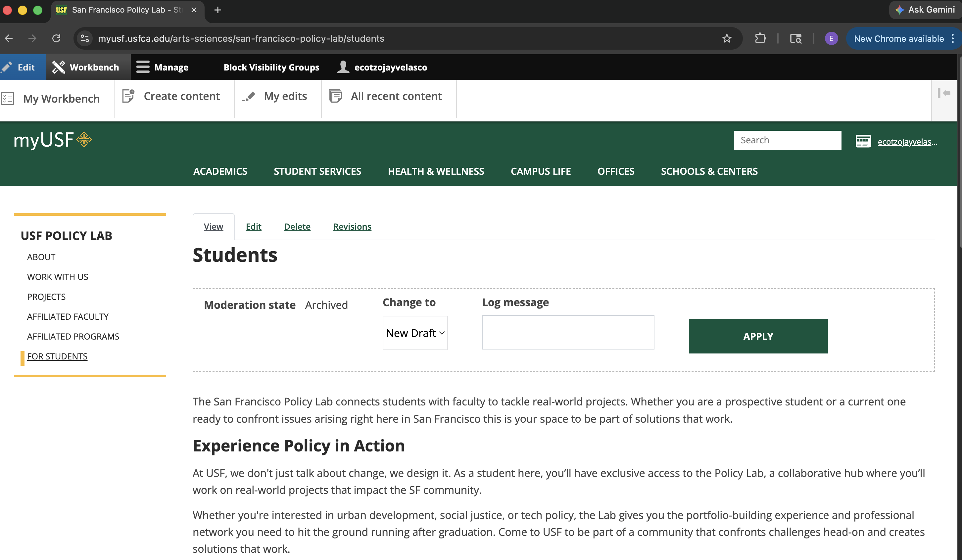Image resolution: width=962 pixels, height=560 pixels.
Task: Open Block Visibility Groups
Action: click(x=271, y=67)
